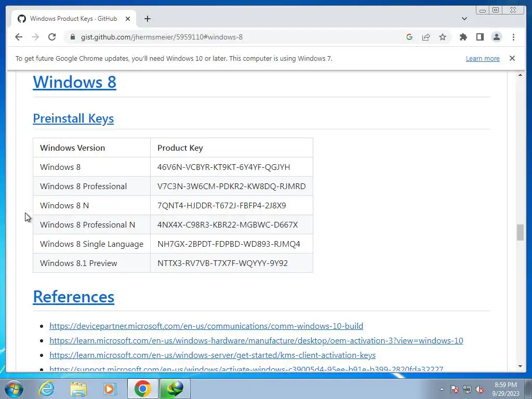This screenshot has height=399, width=532.
Task: Open Windows Explorer from the taskbar
Action: [78, 389]
